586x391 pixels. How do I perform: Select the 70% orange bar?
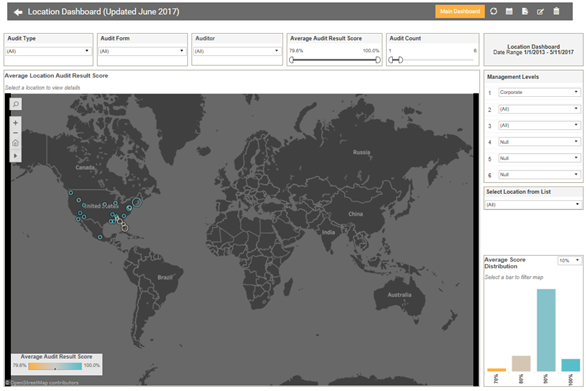[496, 370]
